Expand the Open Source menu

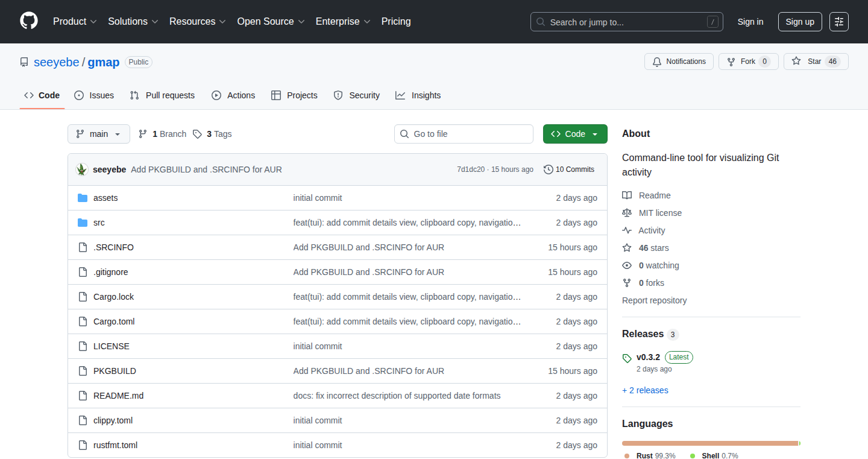pos(271,21)
